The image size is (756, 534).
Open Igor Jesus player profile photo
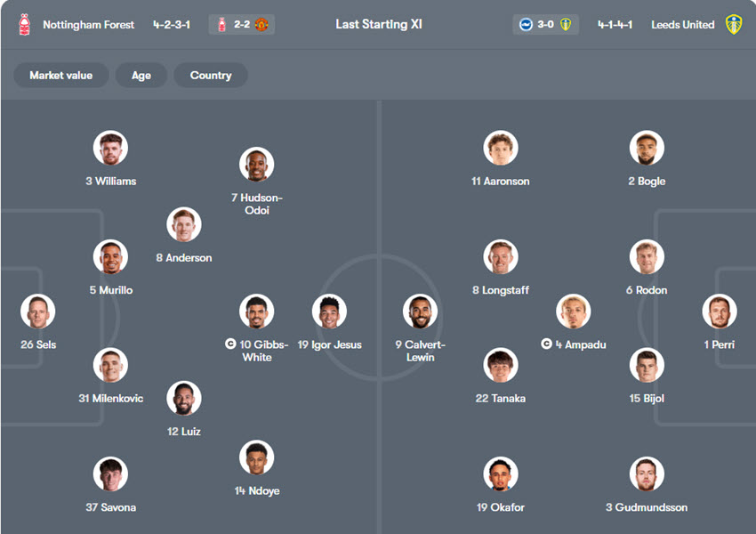pyautogui.click(x=329, y=311)
